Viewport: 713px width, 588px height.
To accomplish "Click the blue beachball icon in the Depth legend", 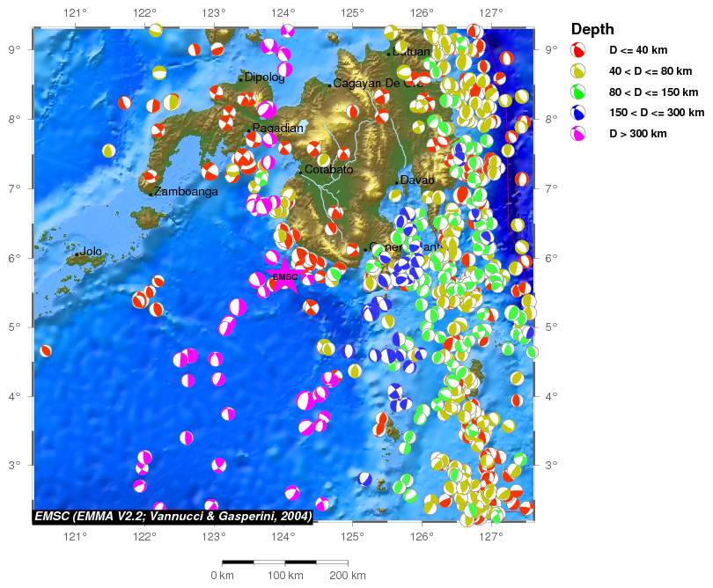I will pyautogui.click(x=578, y=113).
